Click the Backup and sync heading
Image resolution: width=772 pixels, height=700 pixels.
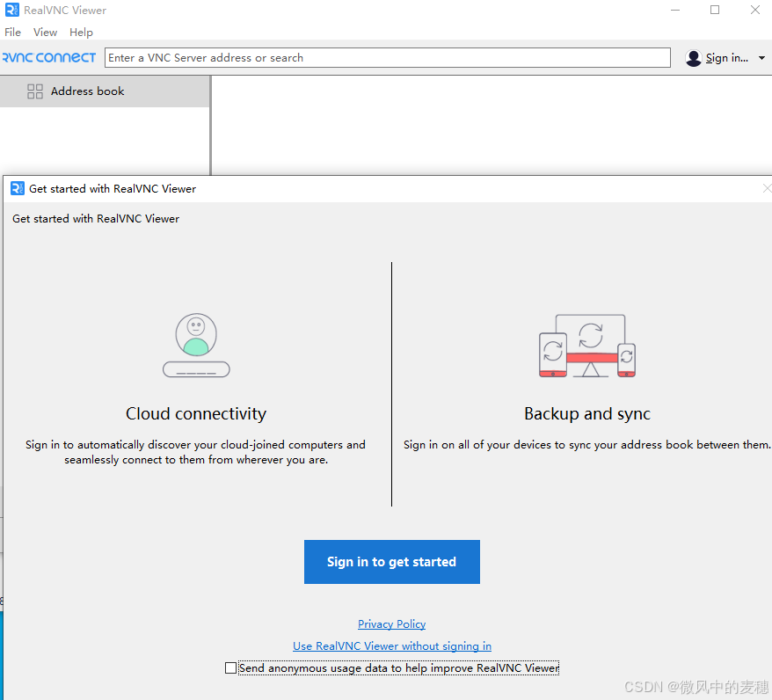pyautogui.click(x=587, y=413)
